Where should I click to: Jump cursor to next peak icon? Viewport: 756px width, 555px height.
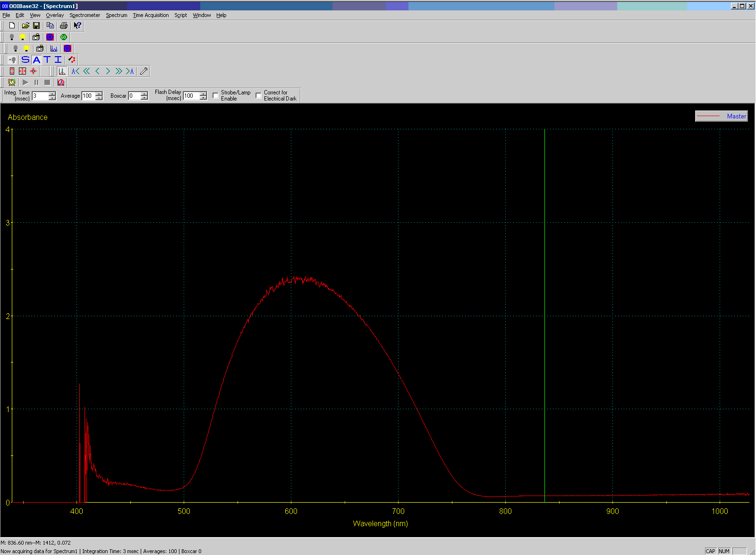tap(130, 71)
